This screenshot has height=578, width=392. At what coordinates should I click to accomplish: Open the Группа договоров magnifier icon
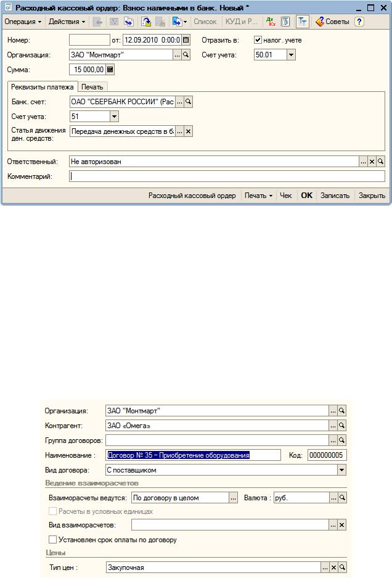(x=342, y=440)
